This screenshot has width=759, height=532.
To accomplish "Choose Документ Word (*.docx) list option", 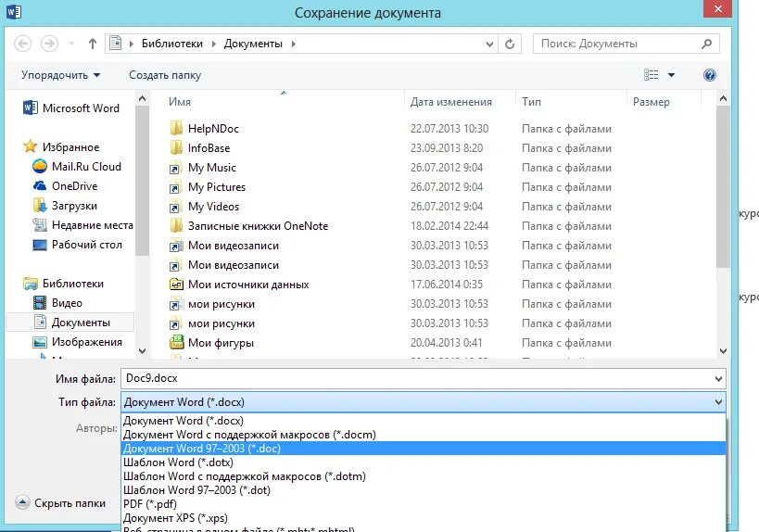I will click(x=424, y=421).
